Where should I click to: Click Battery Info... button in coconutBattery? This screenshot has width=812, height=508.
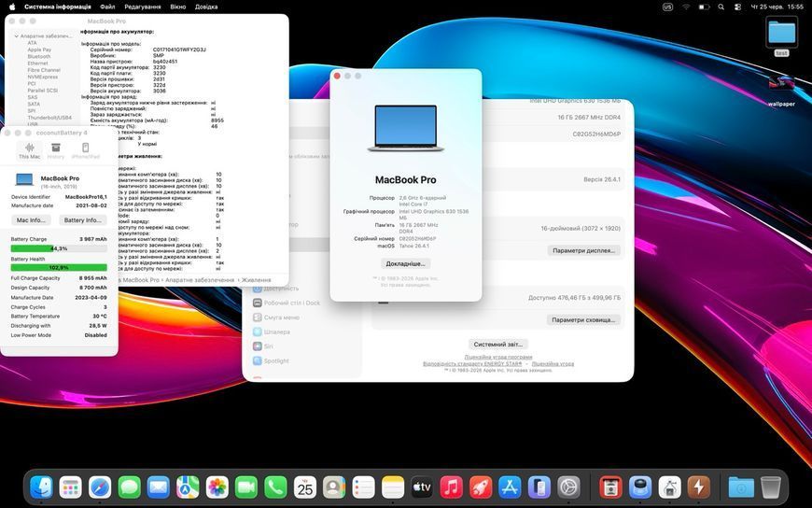pyautogui.click(x=83, y=220)
